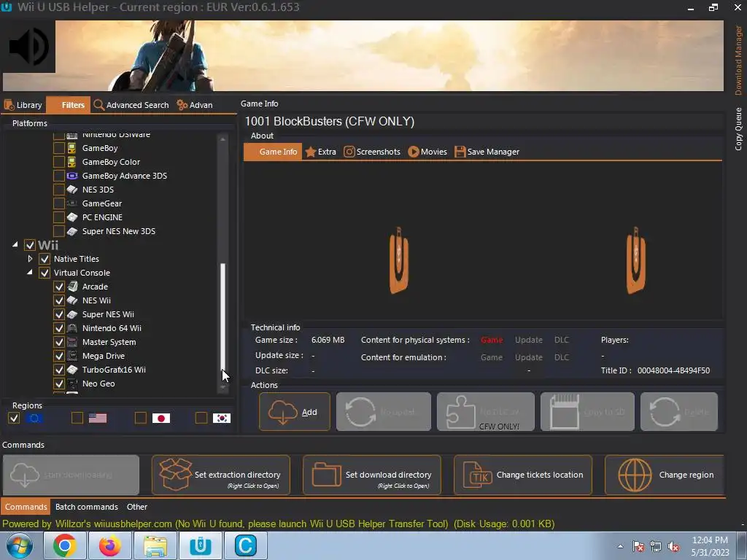The height and width of the screenshot is (560, 747).
Task: Open the blue C app in taskbar
Action: 245,545
